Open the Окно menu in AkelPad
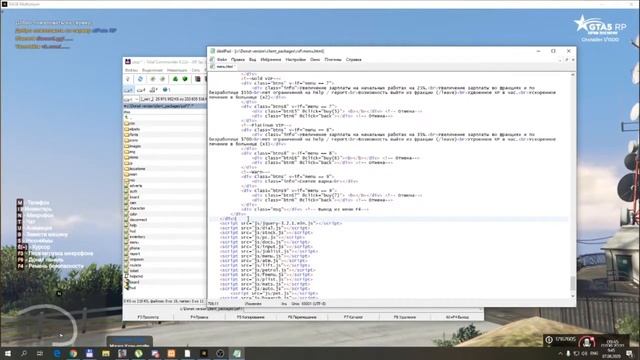The height and width of the screenshot is (360, 640). [x=315, y=60]
